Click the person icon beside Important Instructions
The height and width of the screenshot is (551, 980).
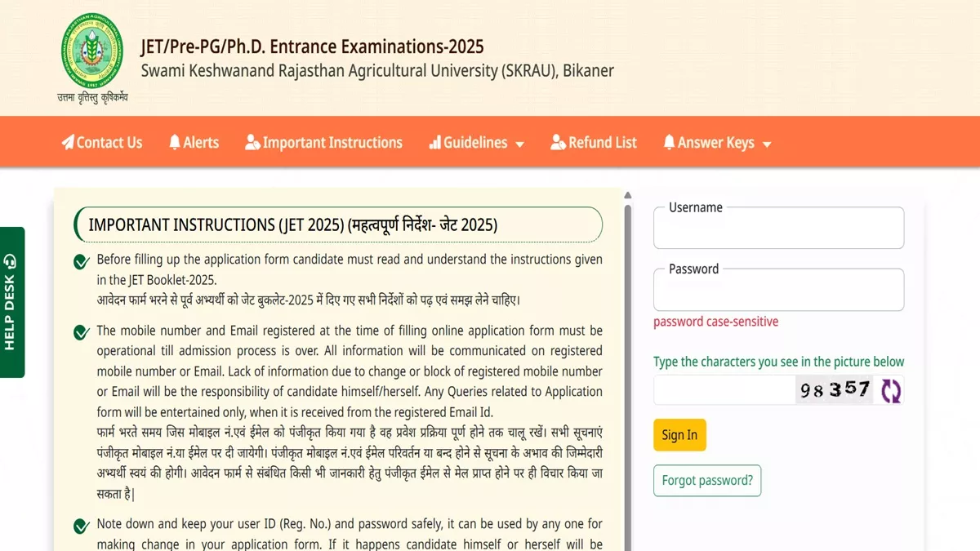pyautogui.click(x=252, y=142)
